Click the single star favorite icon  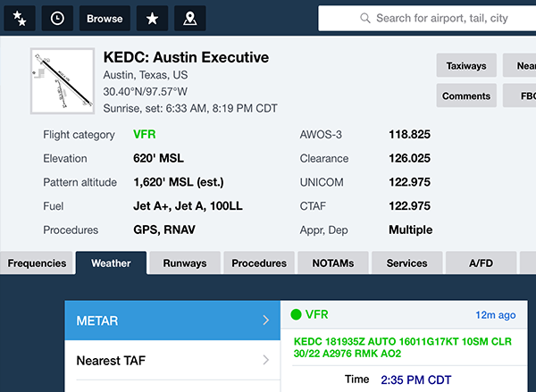click(x=153, y=18)
